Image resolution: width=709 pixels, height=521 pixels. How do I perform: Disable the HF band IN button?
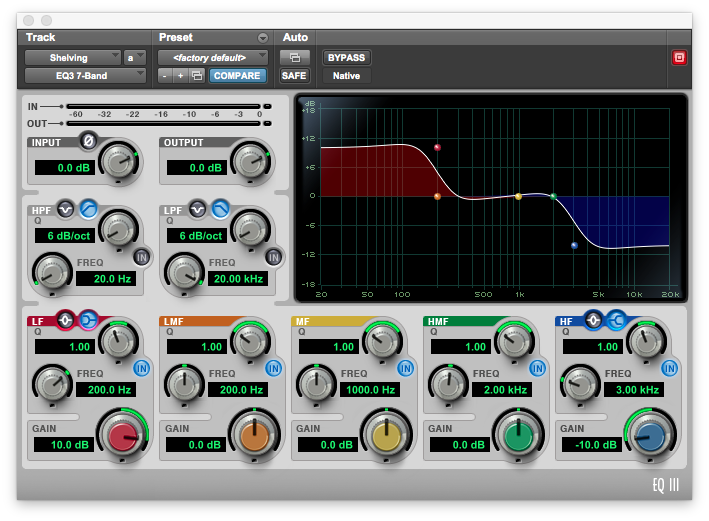[x=670, y=368]
